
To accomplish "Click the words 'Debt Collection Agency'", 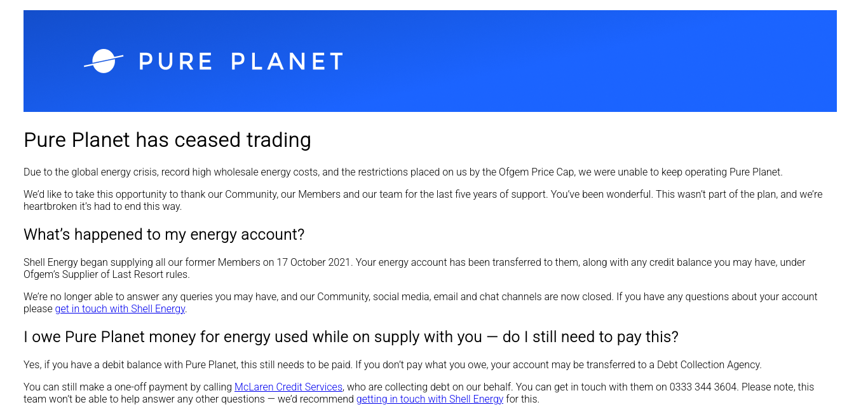I will point(706,365).
